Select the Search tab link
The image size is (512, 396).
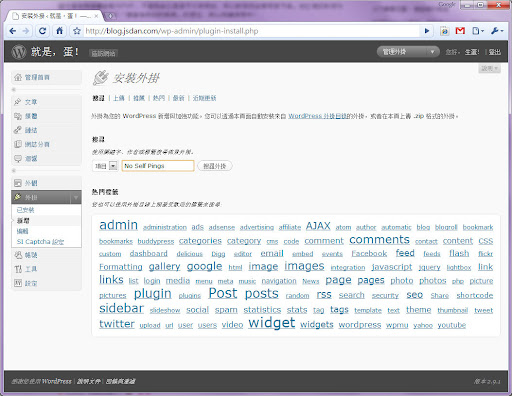(x=98, y=98)
